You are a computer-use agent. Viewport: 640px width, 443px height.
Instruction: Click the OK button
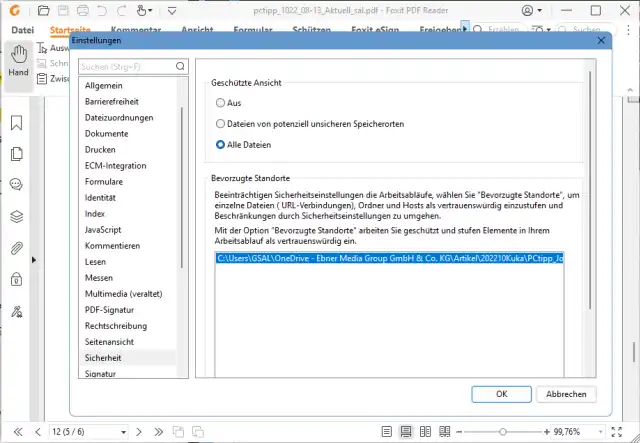501,394
